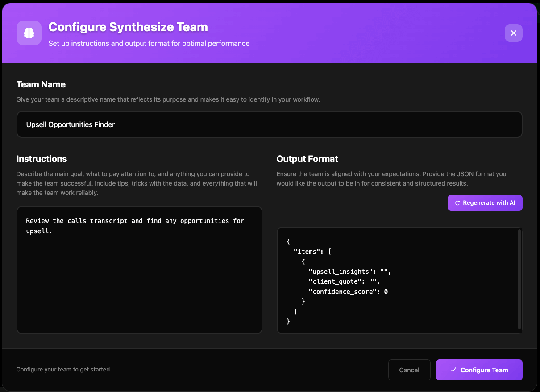Click footer text "Configure your team to get started"
Screen dimensions: 540x392
pos(63,369)
